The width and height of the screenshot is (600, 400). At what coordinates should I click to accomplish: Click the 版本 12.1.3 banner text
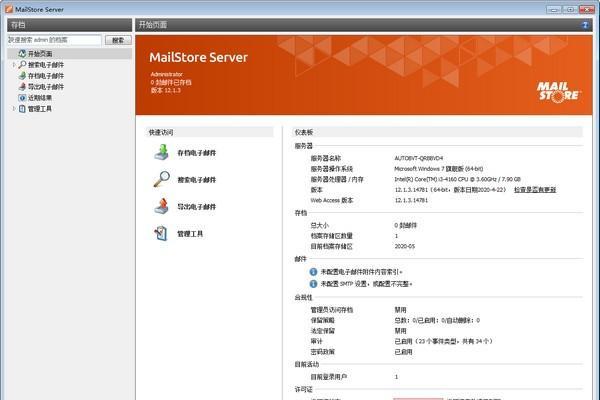(165, 90)
